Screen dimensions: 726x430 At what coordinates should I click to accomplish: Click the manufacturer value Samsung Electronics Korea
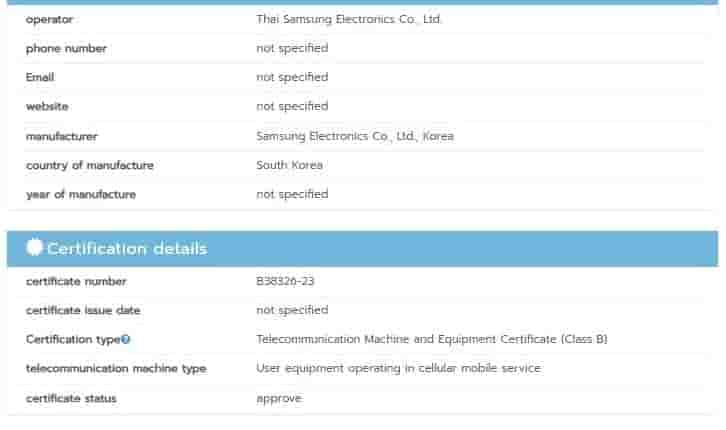354,136
